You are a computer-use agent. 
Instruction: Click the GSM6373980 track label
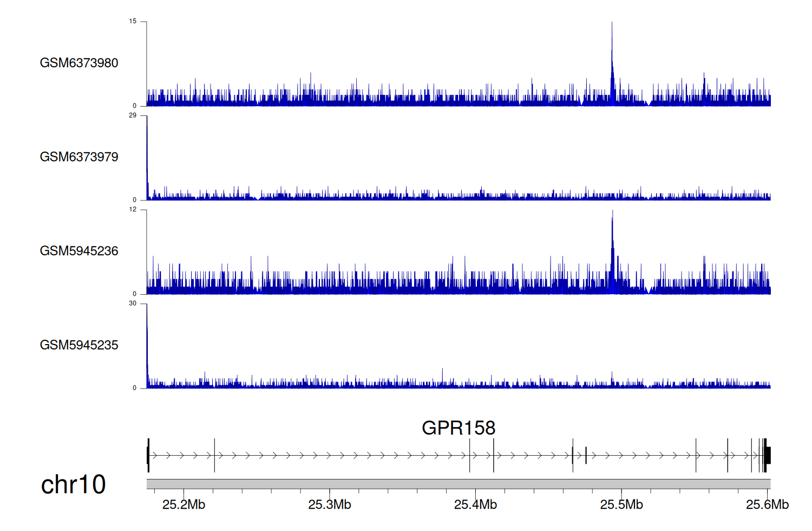click(x=79, y=63)
